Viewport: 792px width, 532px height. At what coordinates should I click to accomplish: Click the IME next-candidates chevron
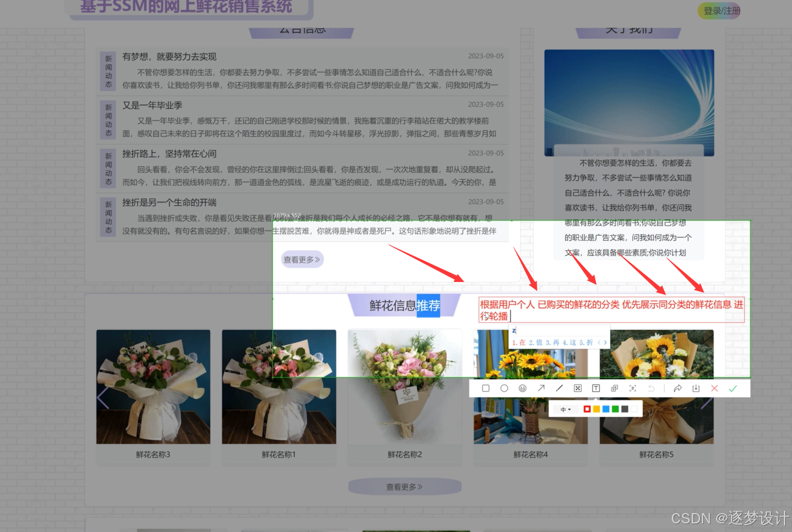[x=604, y=342]
